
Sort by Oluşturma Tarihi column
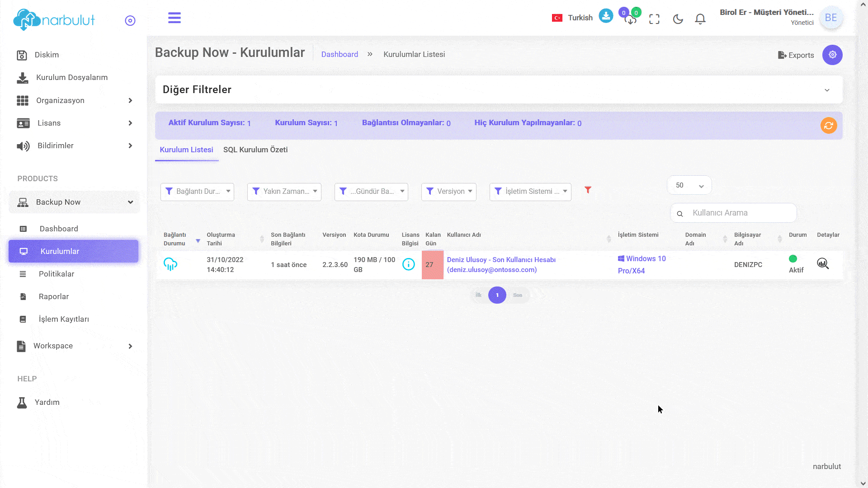pyautogui.click(x=235, y=239)
